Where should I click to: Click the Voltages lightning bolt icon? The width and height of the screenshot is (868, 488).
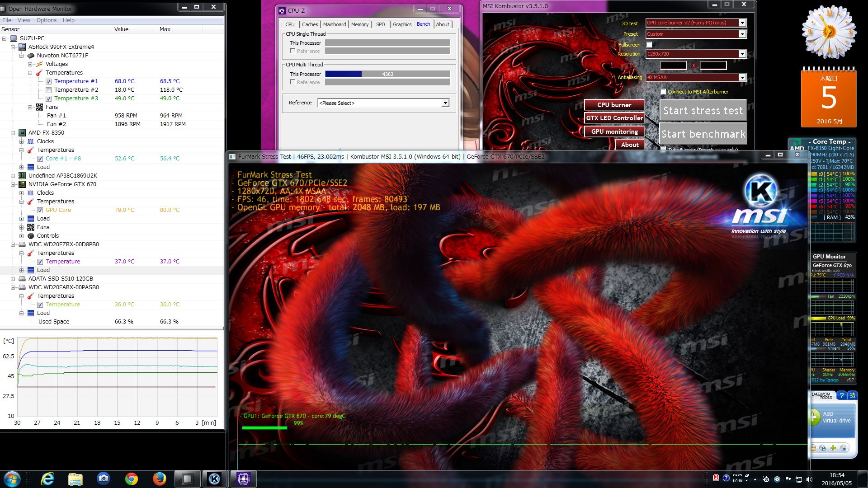[39, 64]
